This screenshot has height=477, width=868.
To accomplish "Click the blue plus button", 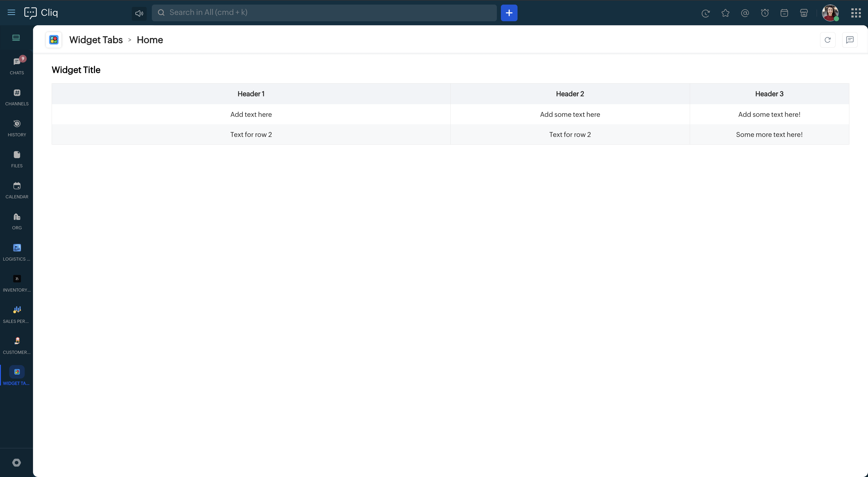I will click(x=509, y=13).
